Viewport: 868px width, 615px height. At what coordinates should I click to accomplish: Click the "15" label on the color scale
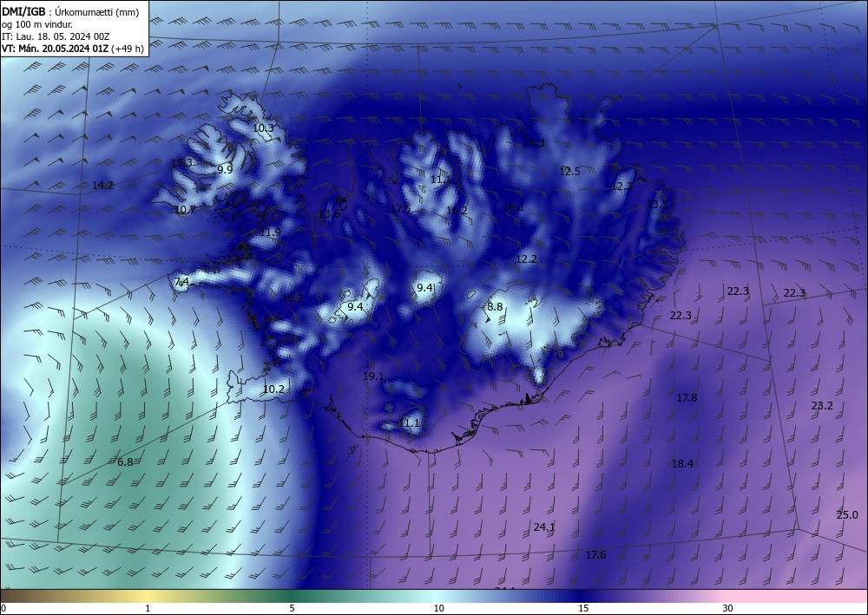[583, 608]
